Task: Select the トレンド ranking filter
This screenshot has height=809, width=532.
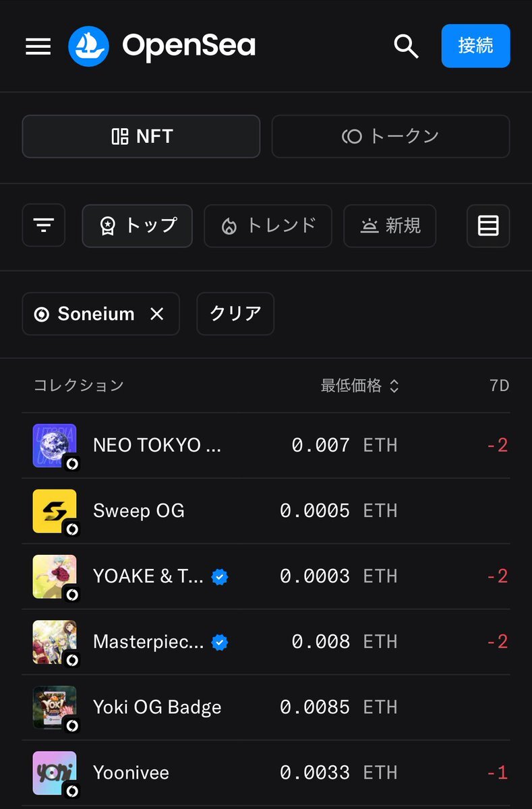Action: point(268,226)
